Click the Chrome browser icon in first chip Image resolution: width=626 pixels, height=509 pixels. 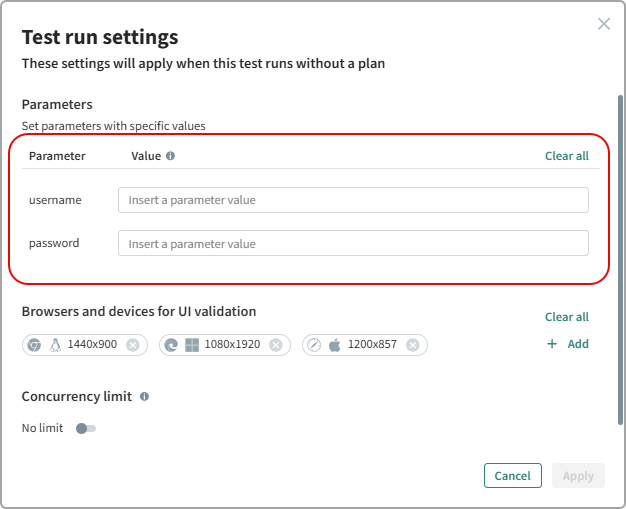pyautogui.click(x=34, y=345)
